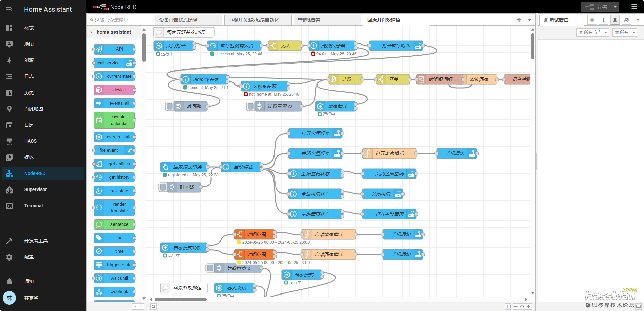644x311 pixels.
Task: Open the 能源 energy page
Action: pyautogui.click(x=43, y=60)
